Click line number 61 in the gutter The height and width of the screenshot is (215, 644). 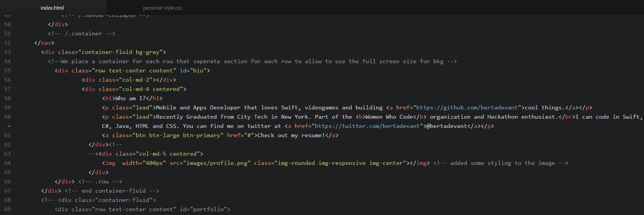tap(7, 135)
